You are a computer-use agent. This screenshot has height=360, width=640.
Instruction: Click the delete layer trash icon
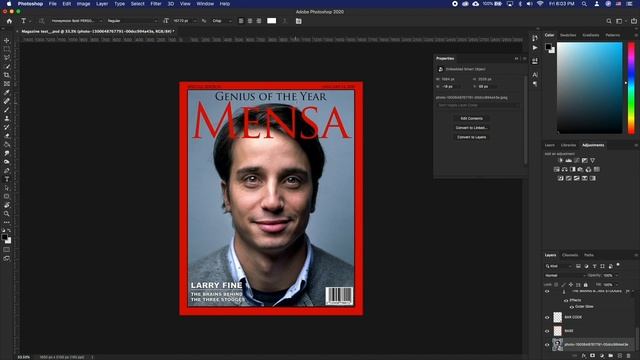(629, 356)
